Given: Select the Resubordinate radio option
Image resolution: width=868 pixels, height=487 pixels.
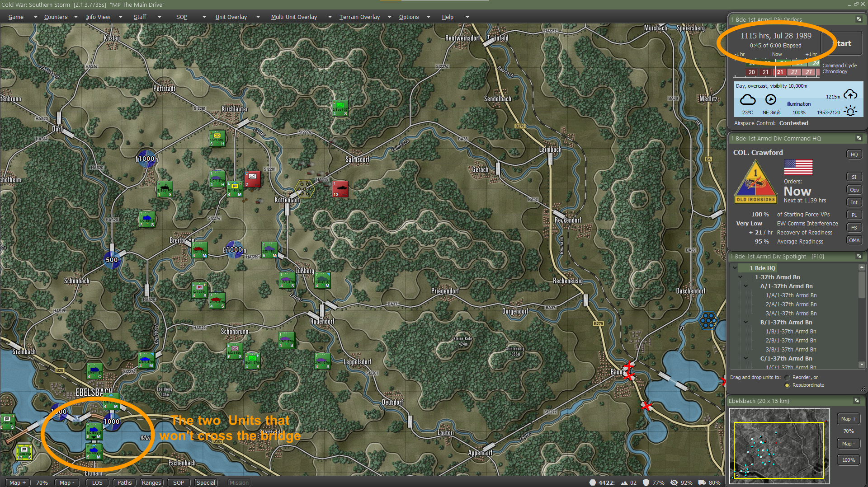Looking at the screenshot, I should (x=787, y=385).
